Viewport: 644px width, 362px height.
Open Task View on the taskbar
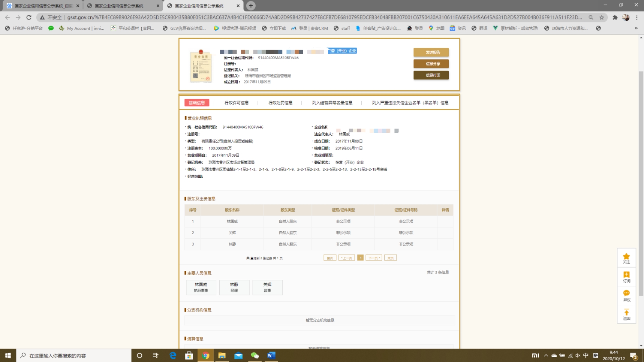[x=156, y=355]
